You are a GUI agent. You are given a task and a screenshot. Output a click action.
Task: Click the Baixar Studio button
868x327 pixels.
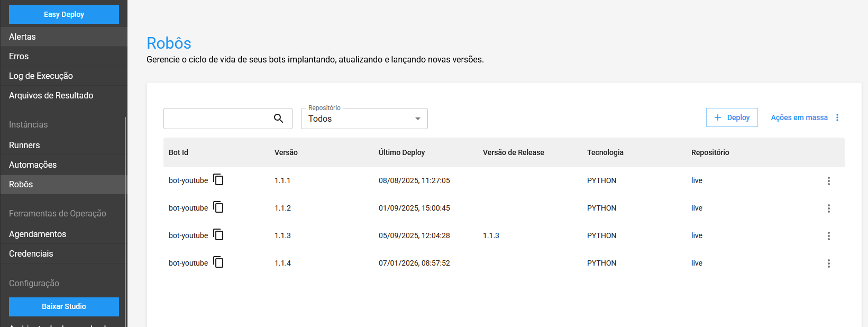[x=64, y=306]
